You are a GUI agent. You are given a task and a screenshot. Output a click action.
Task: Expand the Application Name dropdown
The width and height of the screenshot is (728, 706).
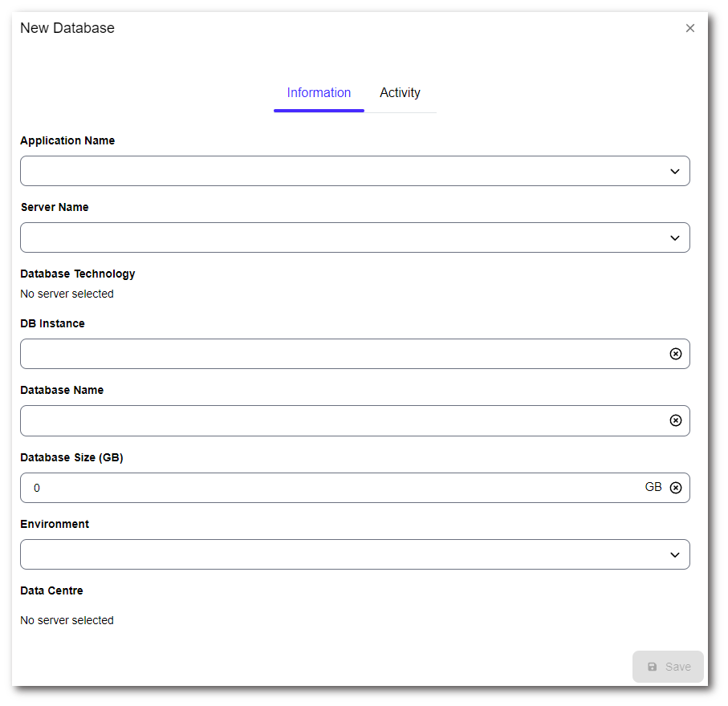coord(675,171)
